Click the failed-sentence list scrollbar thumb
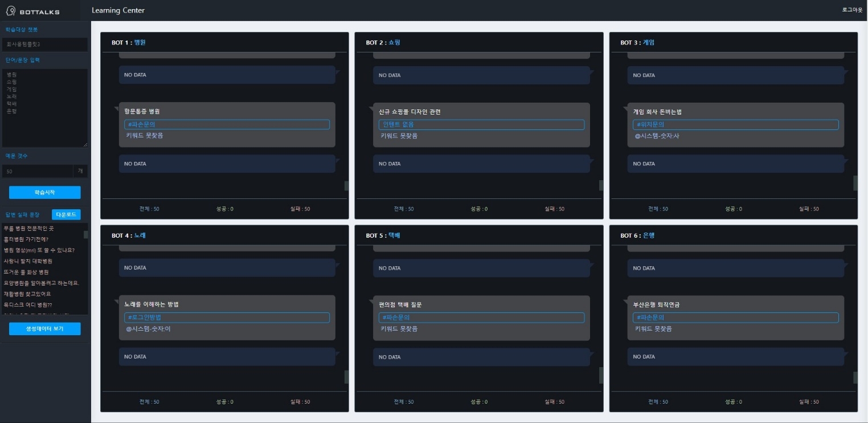 (x=86, y=235)
